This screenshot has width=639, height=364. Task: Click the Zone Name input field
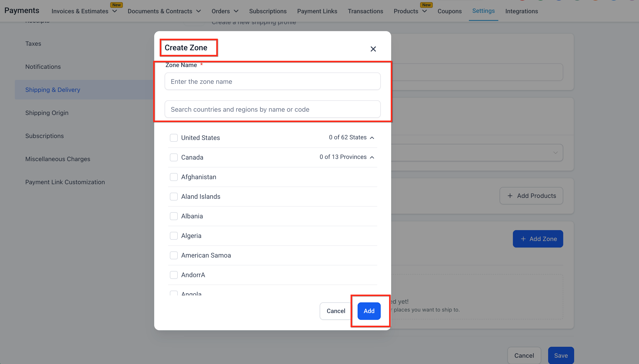click(272, 81)
